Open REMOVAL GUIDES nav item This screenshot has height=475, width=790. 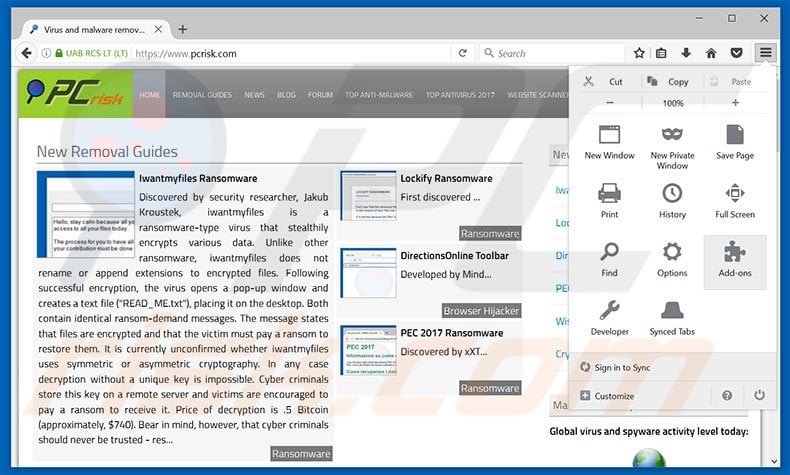(202, 95)
